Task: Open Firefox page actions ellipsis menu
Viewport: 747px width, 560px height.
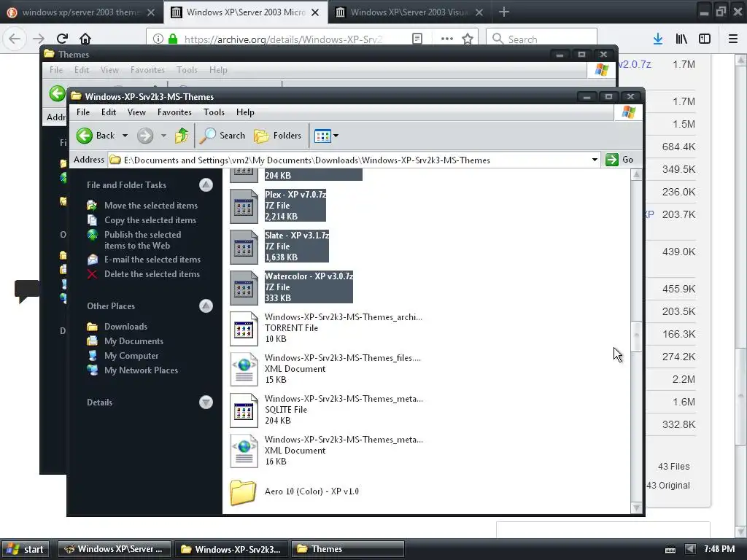Action: tap(447, 39)
